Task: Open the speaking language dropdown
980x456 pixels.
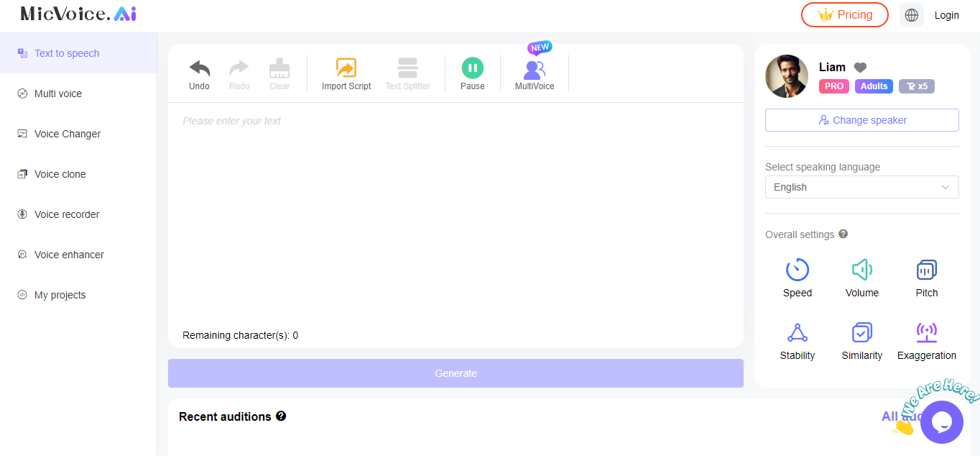Action: [x=861, y=187]
